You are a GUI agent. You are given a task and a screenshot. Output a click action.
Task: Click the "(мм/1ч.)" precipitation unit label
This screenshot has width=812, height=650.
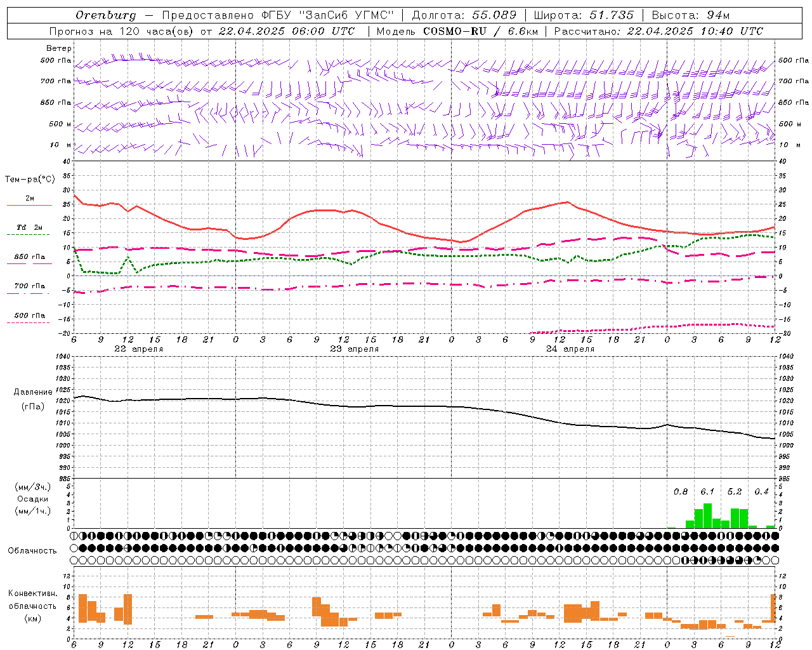click(x=33, y=511)
